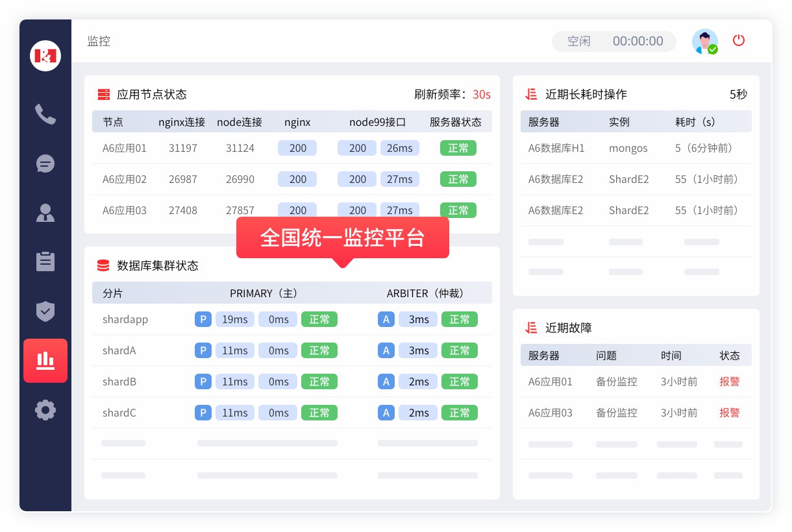This screenshot has height=532, width=792.
Task: Click the 应用节点状态 panel header icon
Action: tap(103, 94)
